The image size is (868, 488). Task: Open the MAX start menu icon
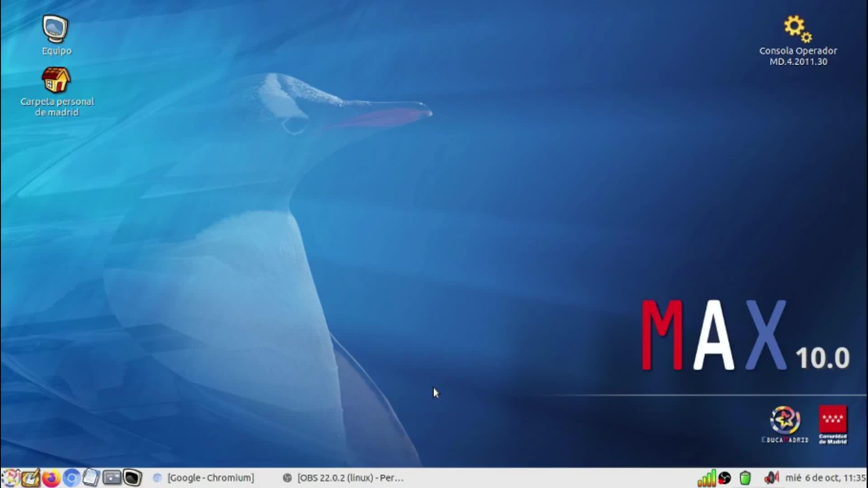click(10, 478)
